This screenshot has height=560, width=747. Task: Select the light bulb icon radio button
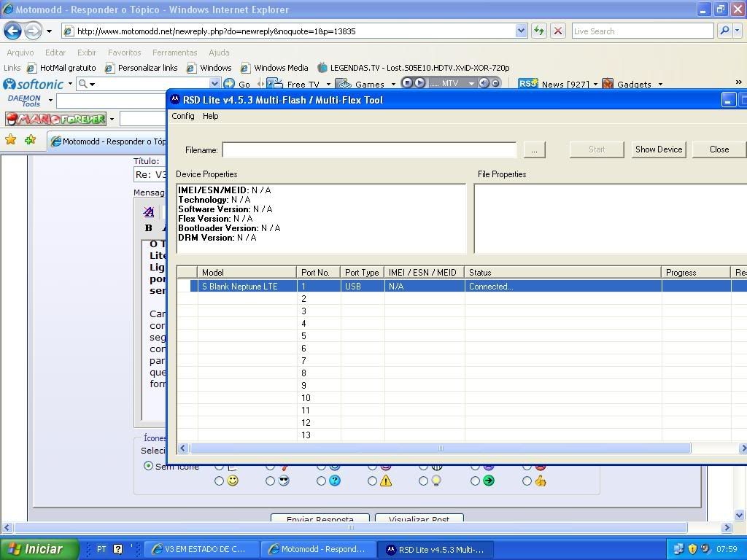(x=424, y=481)
